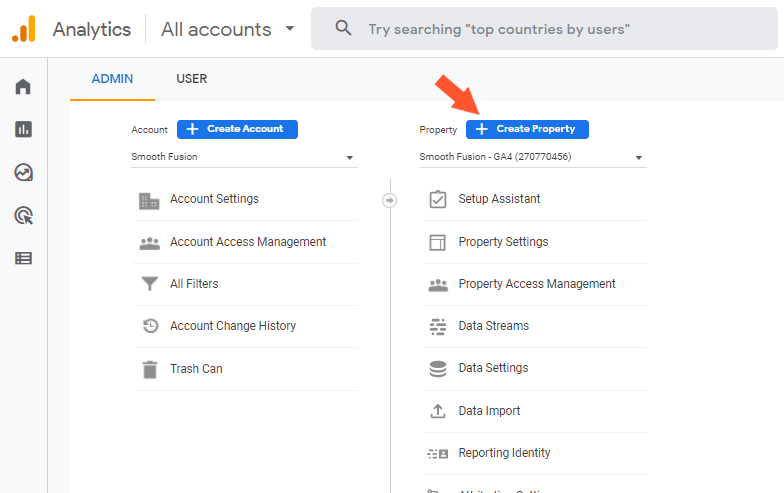Open the Reports bar chart icon
Viewport: 784px width, 493px height.
point(23,129)
